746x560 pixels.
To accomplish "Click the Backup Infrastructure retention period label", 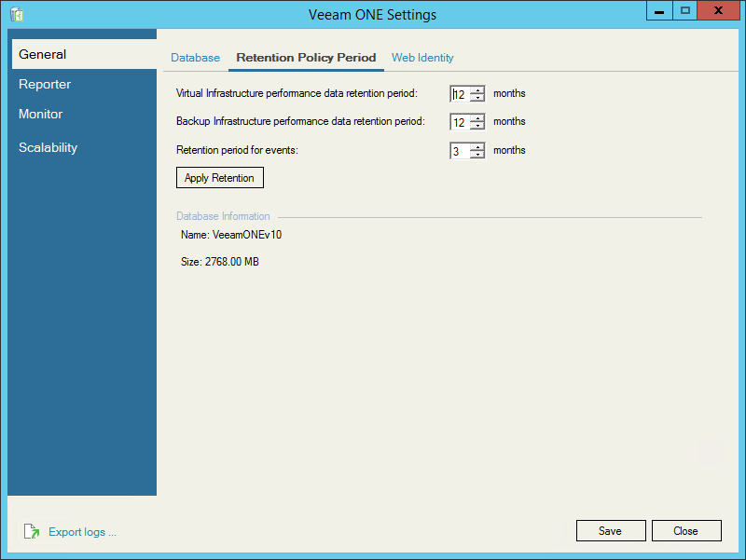I will (300, 121).
